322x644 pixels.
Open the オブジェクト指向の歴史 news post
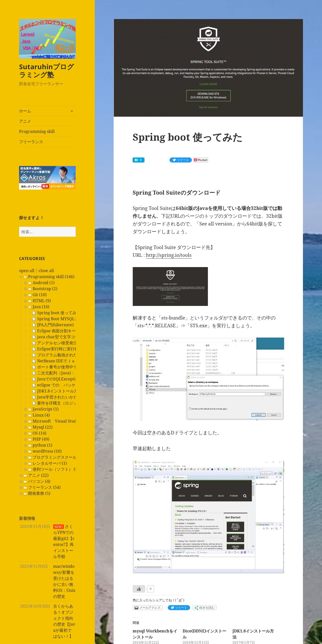coord(64,621)
